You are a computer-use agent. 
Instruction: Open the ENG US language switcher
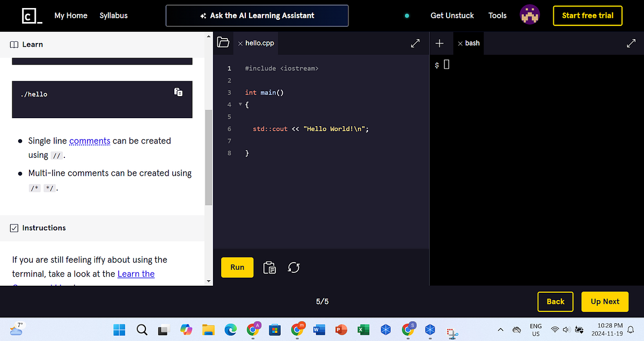pyautogui.click(x=536, y=329)
